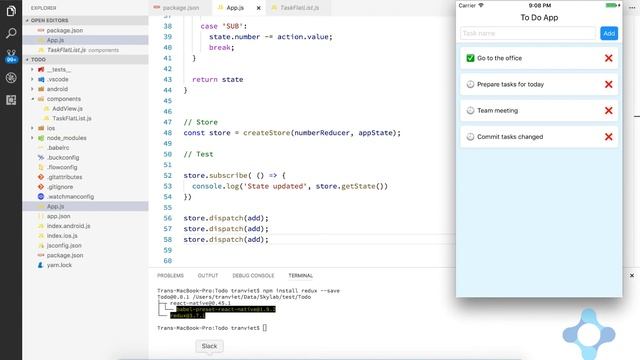Open the Output panel tab

[x=208, y=276]
